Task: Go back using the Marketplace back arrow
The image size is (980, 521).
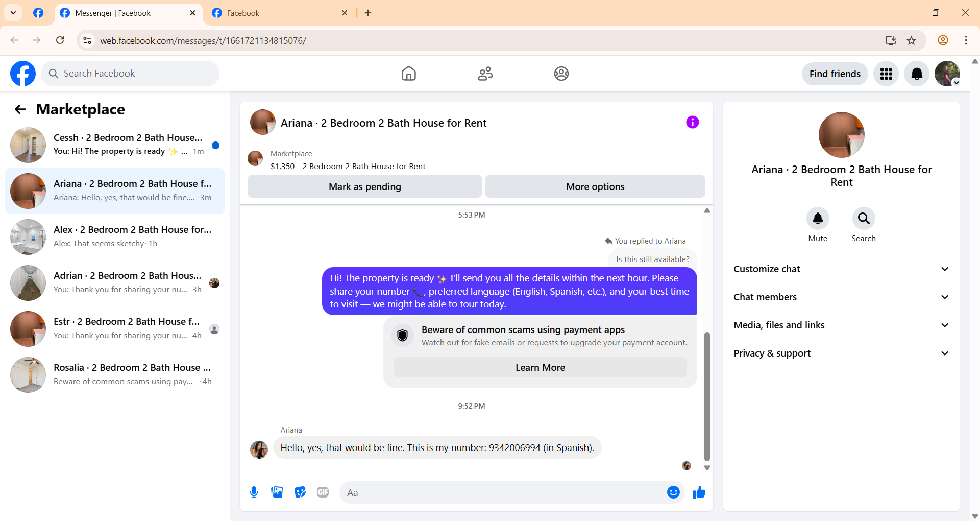Action: click(20, 109)
